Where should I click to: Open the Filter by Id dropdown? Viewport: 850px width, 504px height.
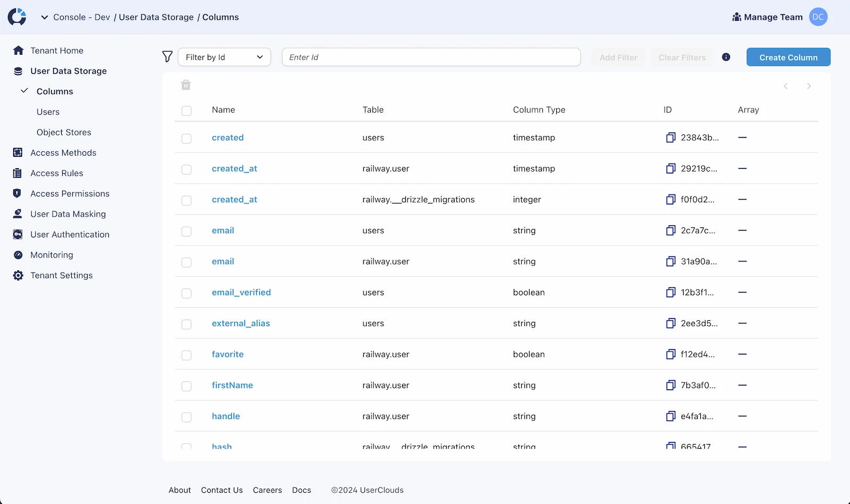tap(224, 57)
